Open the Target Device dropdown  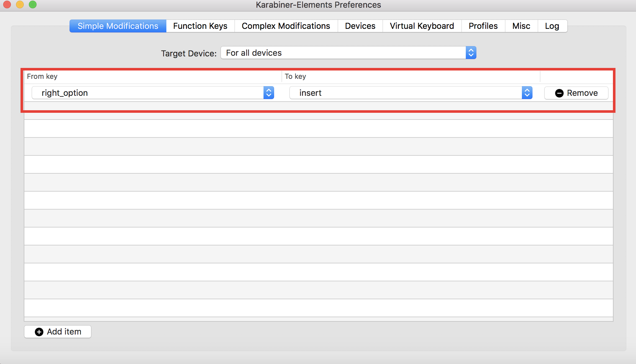pyautogui.click(x=348, y=53)
